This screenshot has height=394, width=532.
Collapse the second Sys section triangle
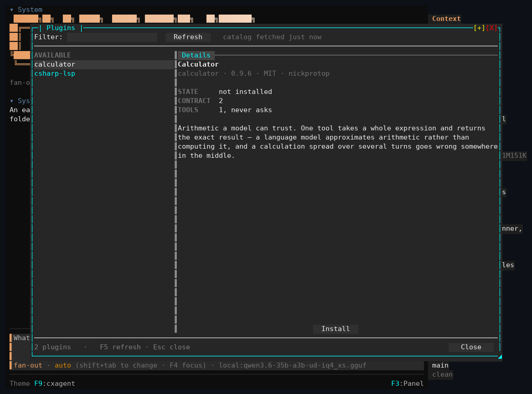pos(11,101)
